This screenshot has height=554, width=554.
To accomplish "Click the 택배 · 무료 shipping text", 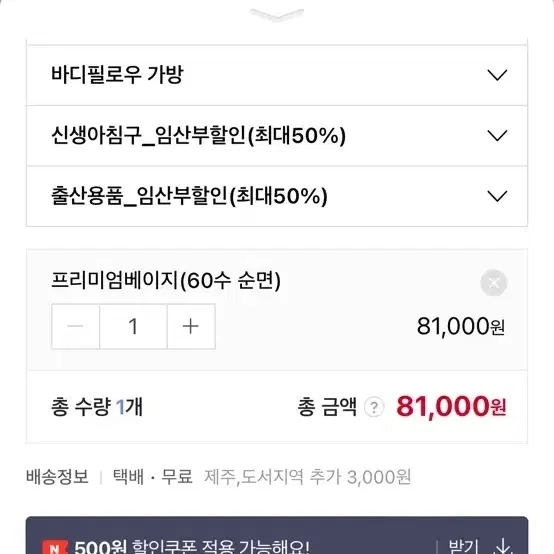I will click(x=153, y=477).
